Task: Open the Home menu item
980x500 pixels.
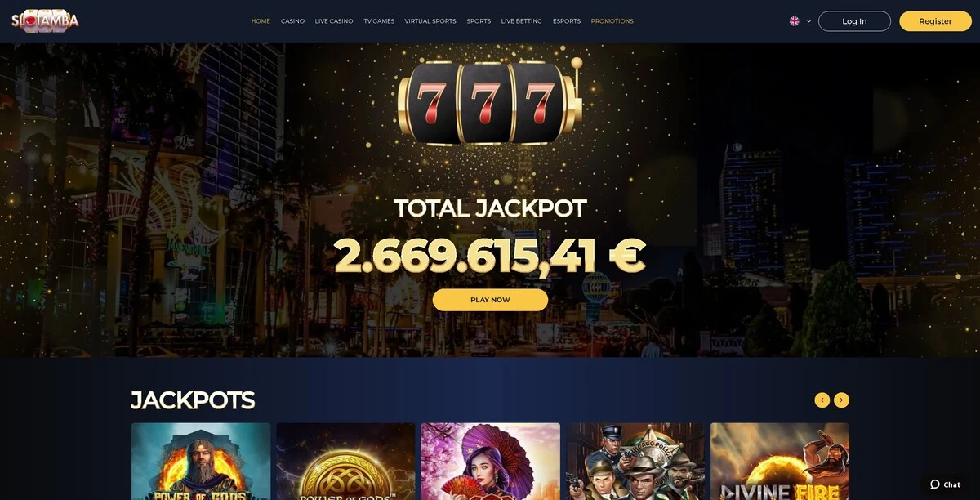Action: [261, 21]
